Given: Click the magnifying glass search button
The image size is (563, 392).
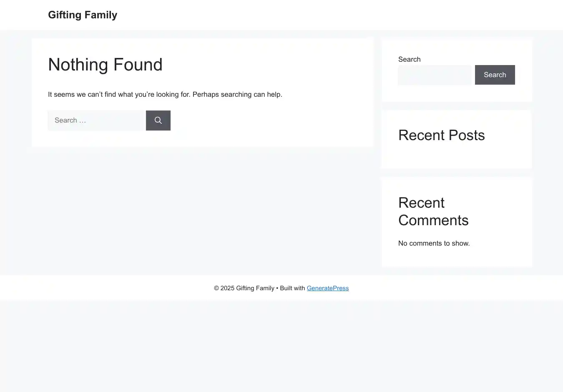Looking at the screenshot, I should (158, 121).
